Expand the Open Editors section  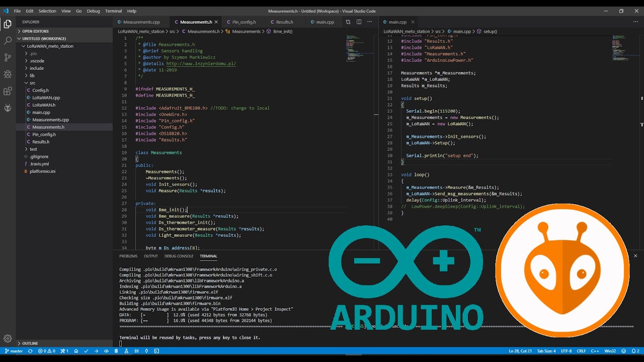[64, 31]
